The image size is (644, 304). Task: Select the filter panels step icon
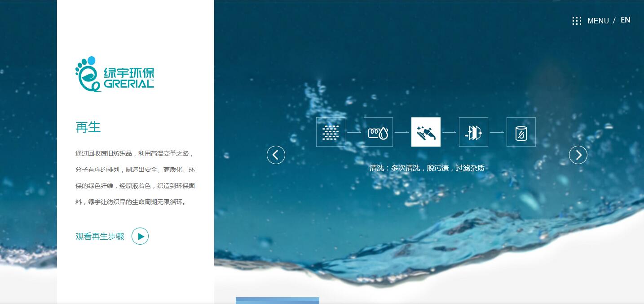click(x=473, y=132)
